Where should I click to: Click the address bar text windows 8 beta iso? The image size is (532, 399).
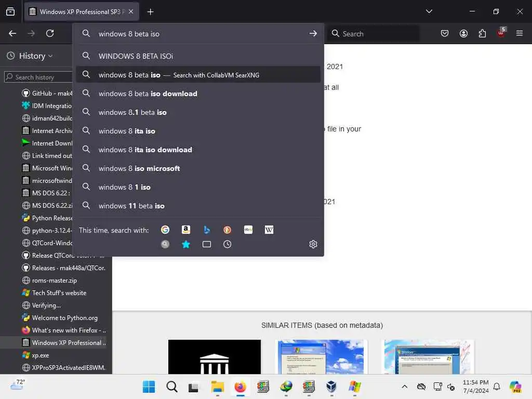tap(129, 34)
